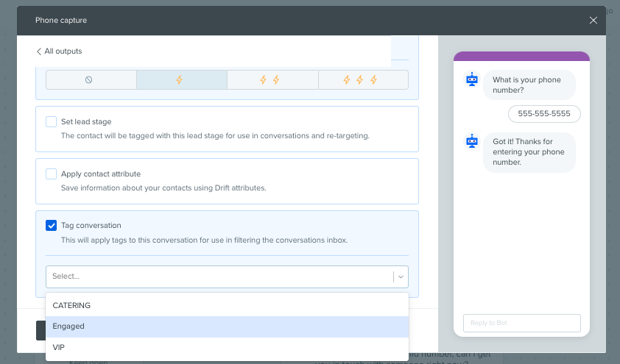Image resolution: width=620 pixels, height=364 pixels.
Task: Click the 'Got it! Thanks for entering' message
Action: coord(529,152)
